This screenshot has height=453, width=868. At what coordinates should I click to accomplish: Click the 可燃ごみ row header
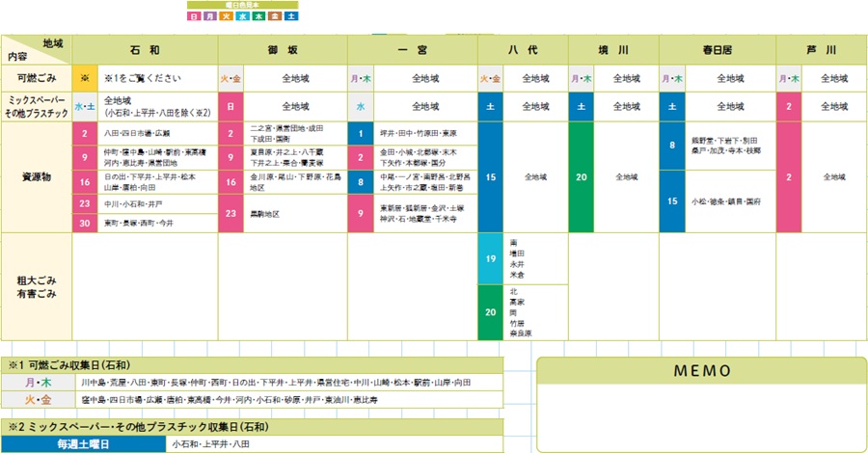[x=37, y=77]
